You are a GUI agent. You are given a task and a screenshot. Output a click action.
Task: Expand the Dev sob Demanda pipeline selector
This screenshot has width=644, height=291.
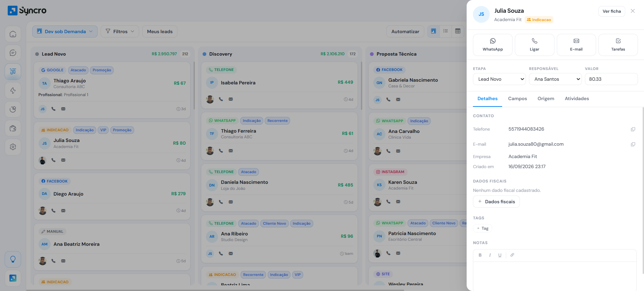coord(65,31)
